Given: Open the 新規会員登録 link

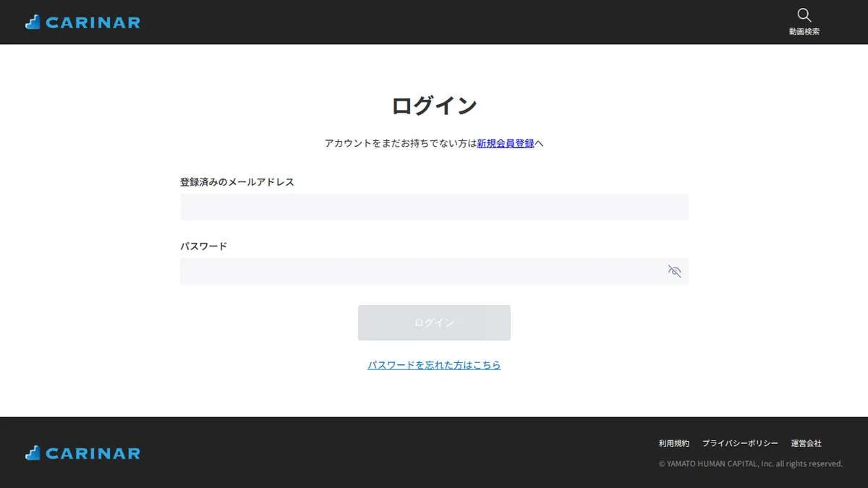Looking at the screenshot, I should tap(506, 143).
